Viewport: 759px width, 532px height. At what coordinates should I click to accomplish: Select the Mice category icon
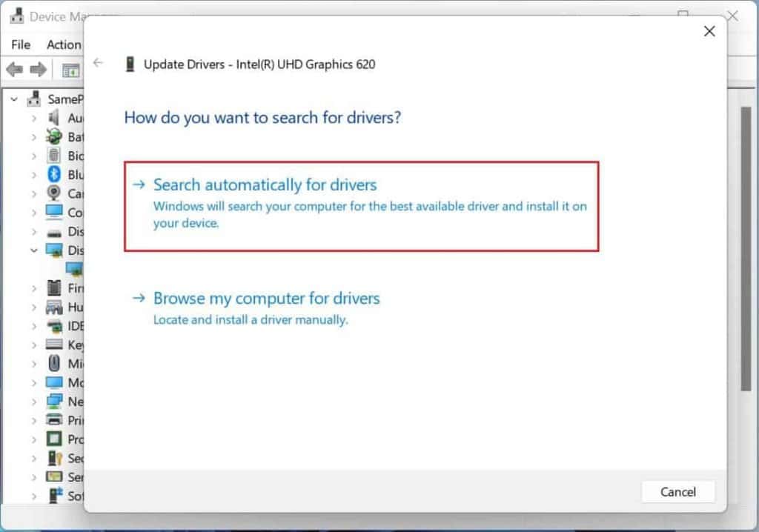pyautogui.click(x=53, y=363)
